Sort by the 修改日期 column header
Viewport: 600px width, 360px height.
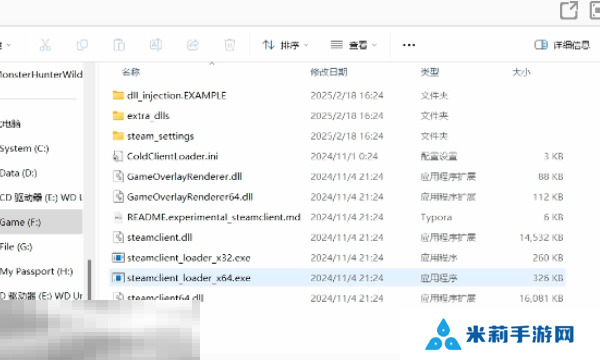click(x=329, y=72)
